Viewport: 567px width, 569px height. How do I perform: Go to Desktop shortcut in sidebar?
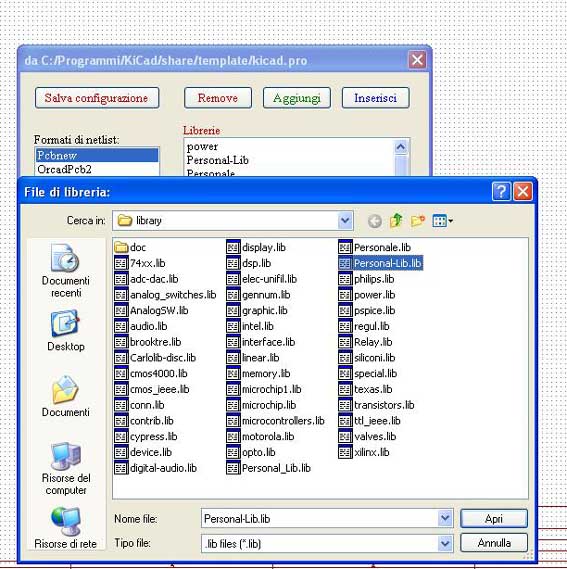66,330
